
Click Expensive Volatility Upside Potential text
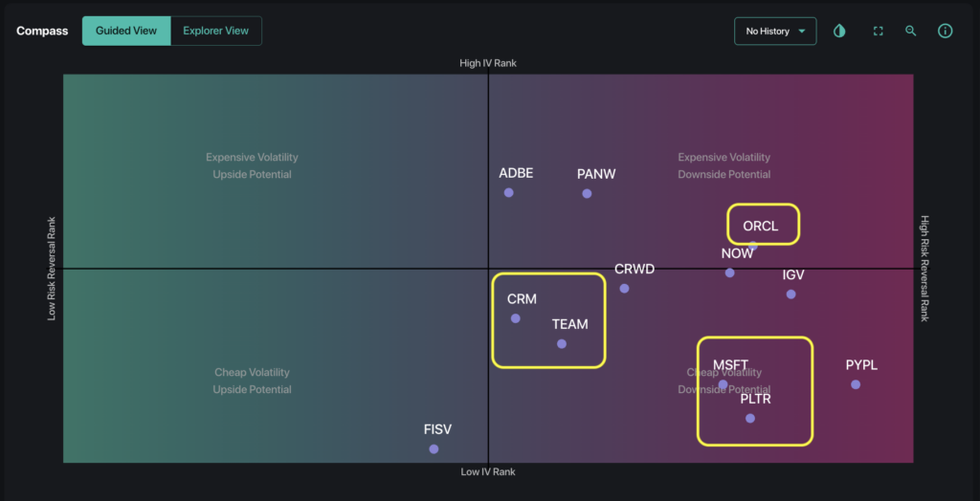[252, 165]
